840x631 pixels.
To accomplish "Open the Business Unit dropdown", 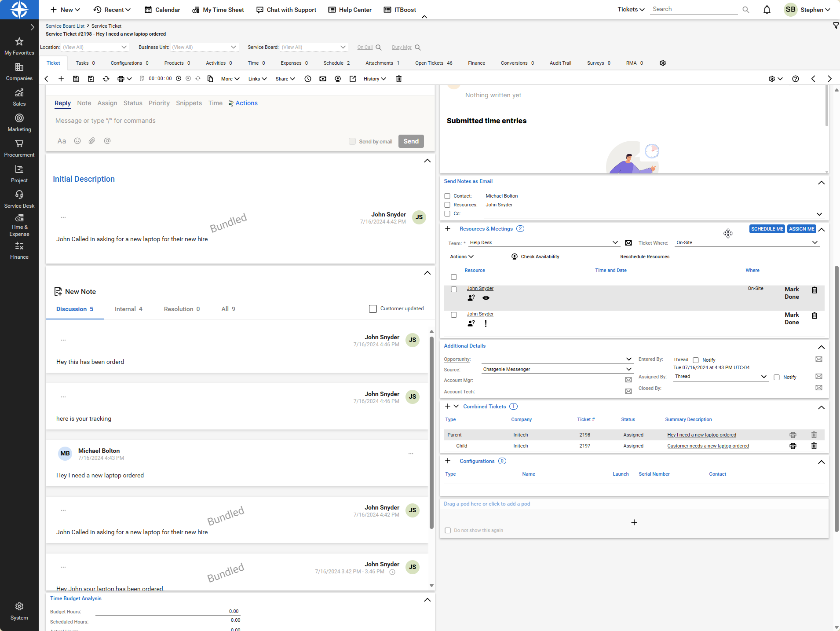I will pos(205,47).
